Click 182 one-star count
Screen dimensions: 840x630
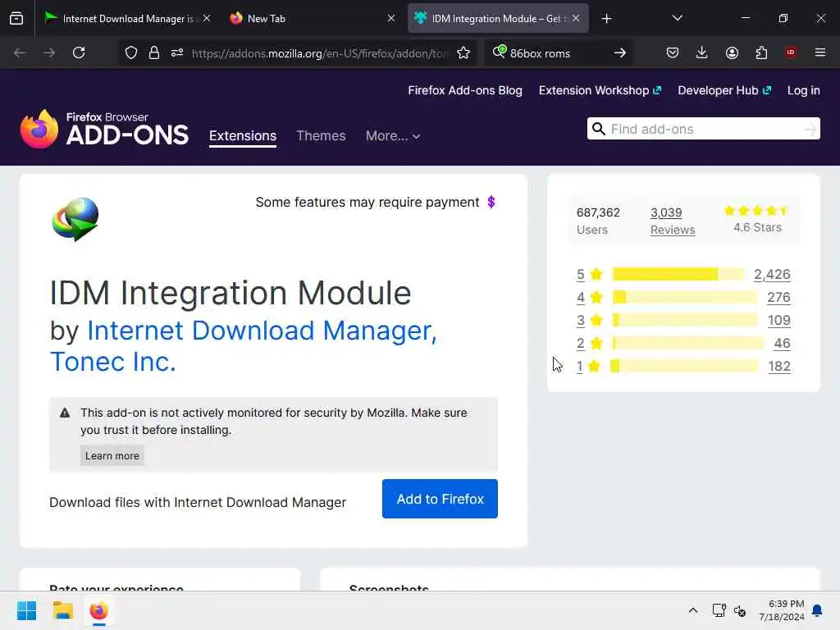[779, 367]
